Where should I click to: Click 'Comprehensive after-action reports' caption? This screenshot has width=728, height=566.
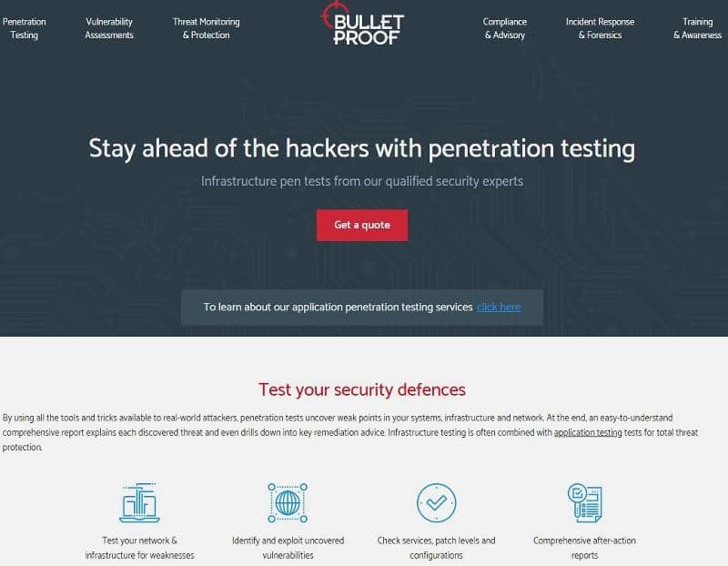[584, 548]
